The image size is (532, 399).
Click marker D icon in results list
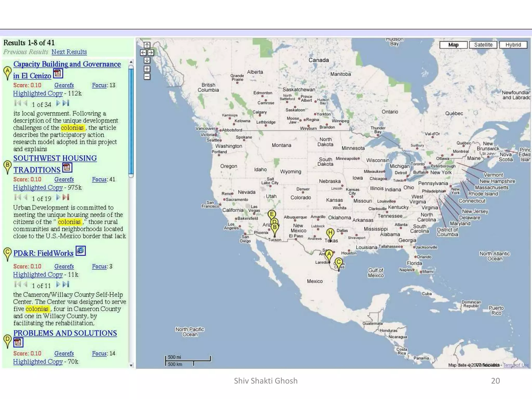pyautogui.click(x=7, y=341)
